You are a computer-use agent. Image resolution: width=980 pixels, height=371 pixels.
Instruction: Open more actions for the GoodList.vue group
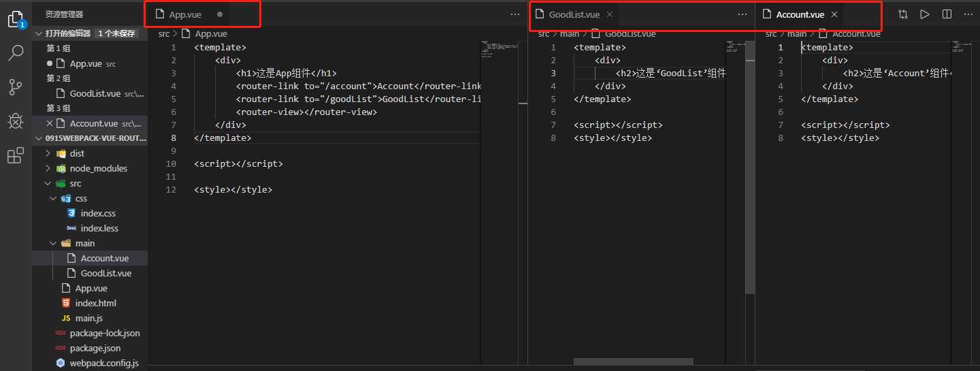click(x=742, y=14)
